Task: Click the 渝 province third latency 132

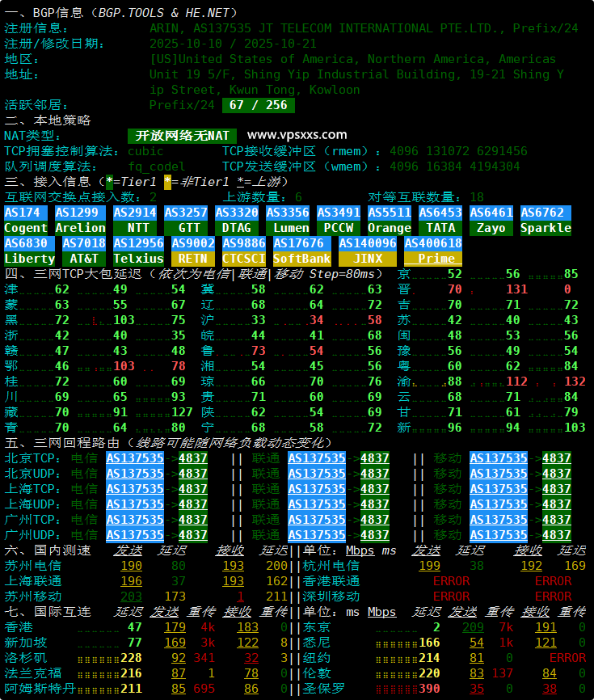Action: click(575, 382)
